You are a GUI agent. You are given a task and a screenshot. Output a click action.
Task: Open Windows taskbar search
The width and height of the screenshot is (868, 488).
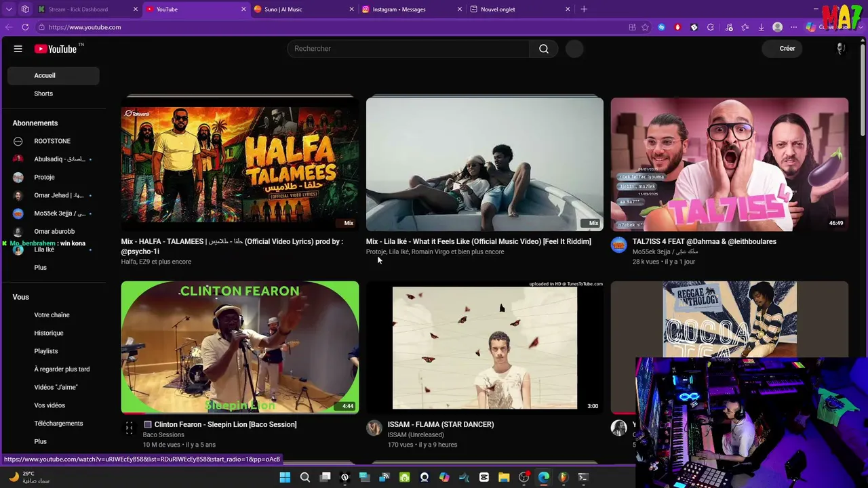pos(305,477)
